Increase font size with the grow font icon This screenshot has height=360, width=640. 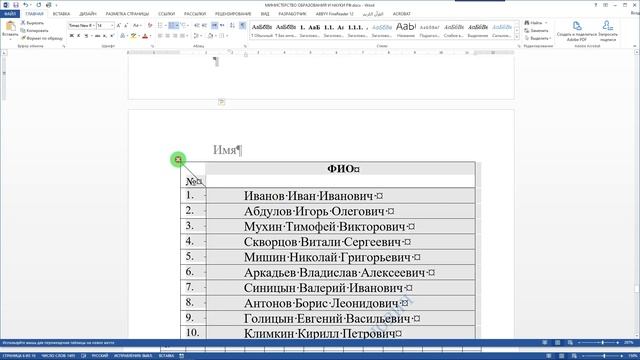click(119, 25)
